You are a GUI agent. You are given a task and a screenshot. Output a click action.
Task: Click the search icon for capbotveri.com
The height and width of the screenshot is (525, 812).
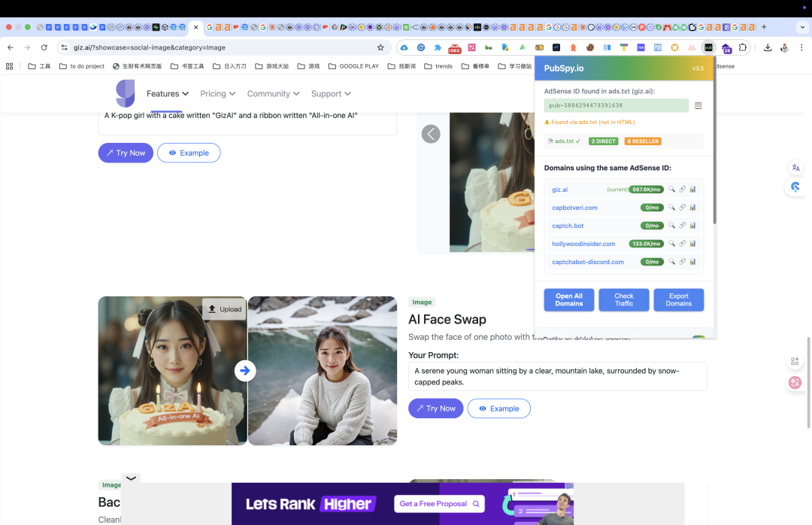(671, 208)
